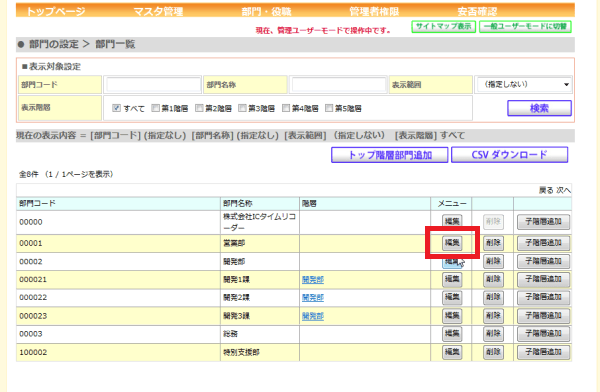Delete the 開発1課 row (000021)
This screenshot has width=600, height=392.
493,279
